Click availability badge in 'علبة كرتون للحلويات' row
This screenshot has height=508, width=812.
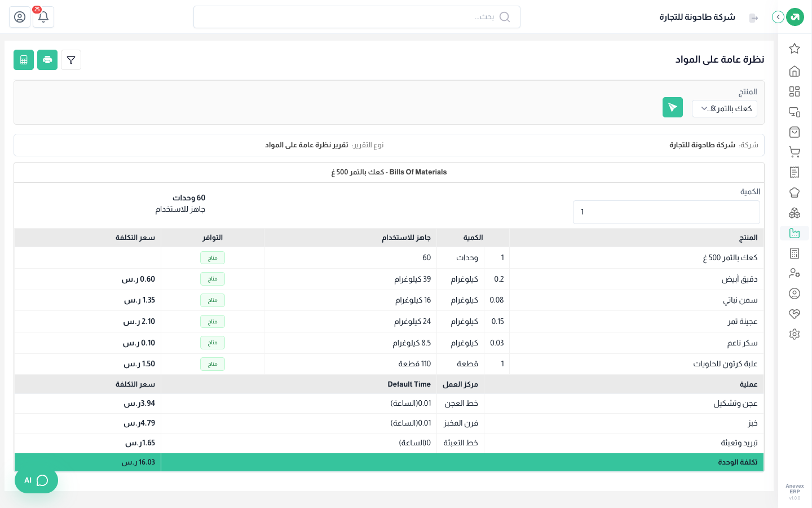(213, 364)
